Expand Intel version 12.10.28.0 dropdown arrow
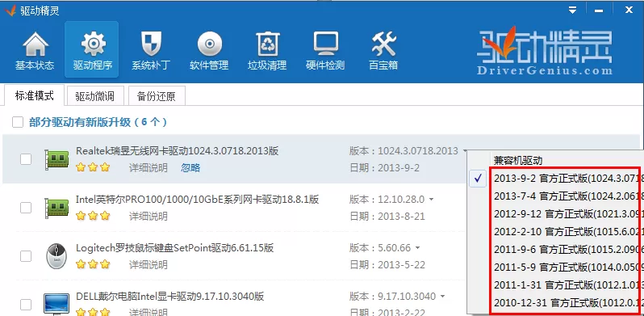The width and height of the screenshot is (644, 316). click(431, 200)
